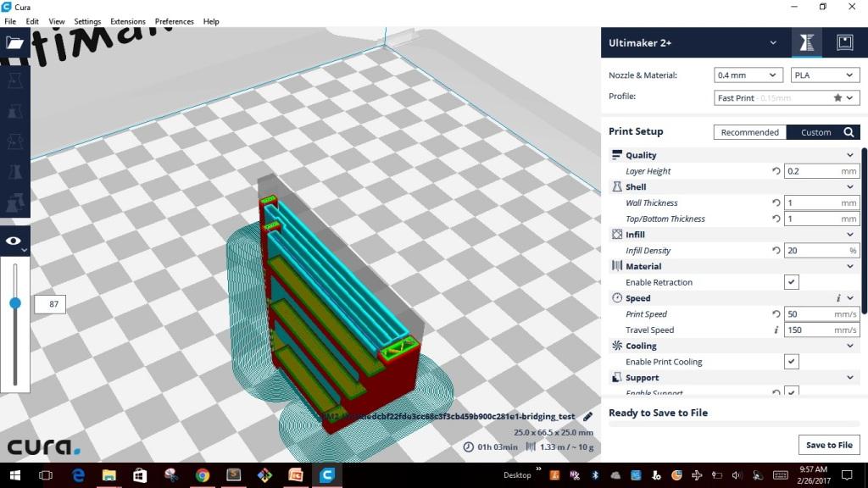Select the Mirror tool in the left toolbar
Viewport: 868px width, 488px height.
[15, 172]
